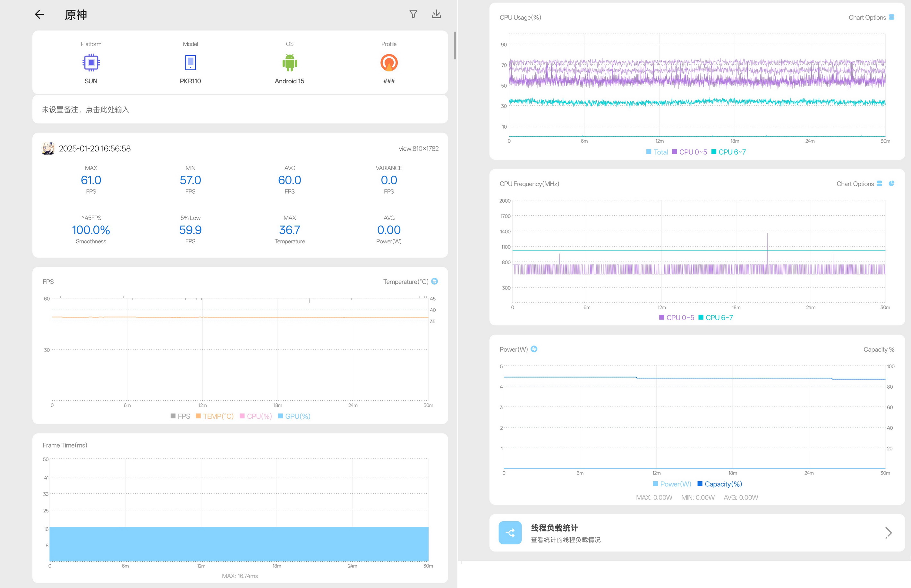The height and width of the screenshot is (588, 911).
Task: Click the MIN: 0.00W power stat
Action: [698, 498]
